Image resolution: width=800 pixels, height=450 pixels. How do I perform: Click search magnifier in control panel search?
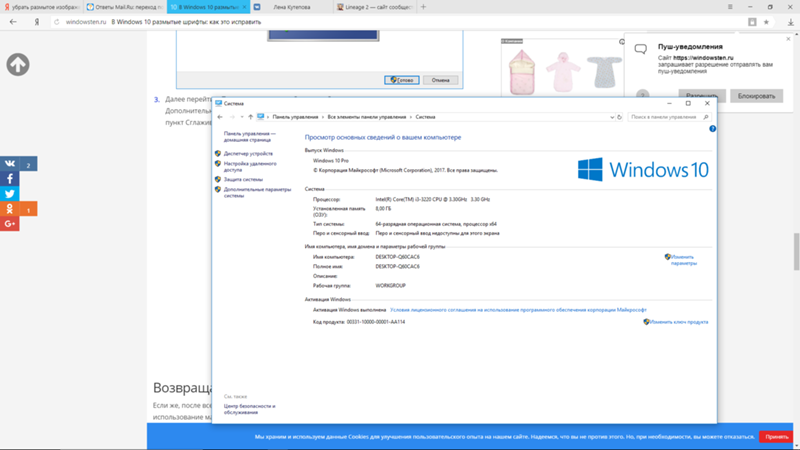706,117
